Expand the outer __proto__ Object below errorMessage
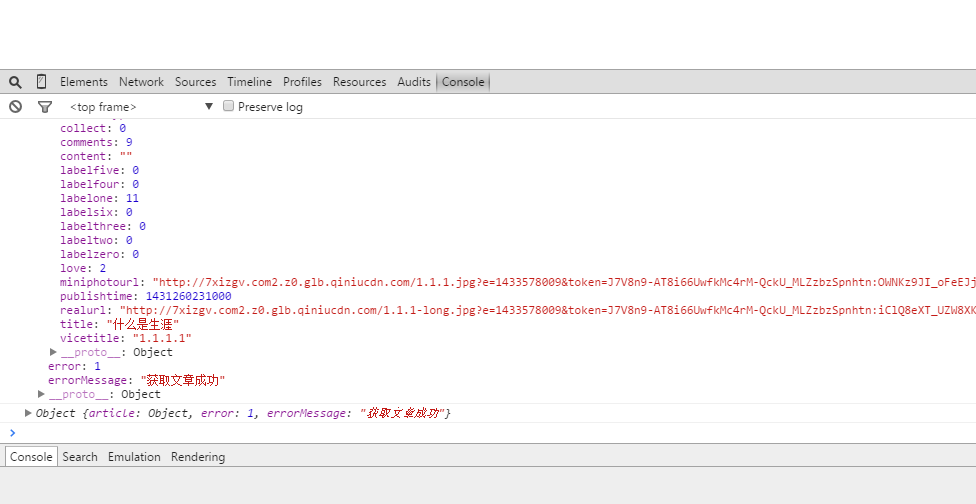 click(x=41, y=394)
